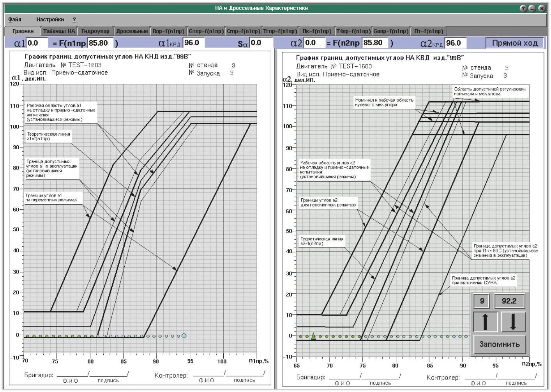Click the Запомнить button
Image resolution: width=551 pixels, height=392 pixels.
point(500,344)
